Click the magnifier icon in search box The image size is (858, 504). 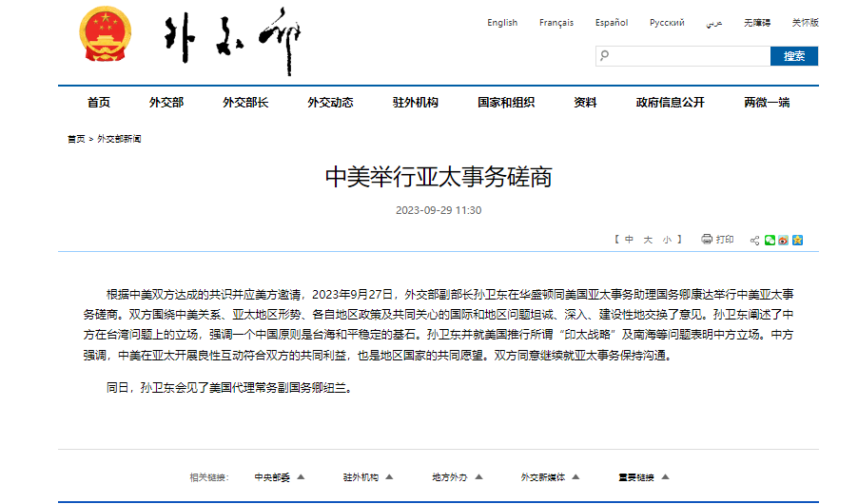coord(605,55)
